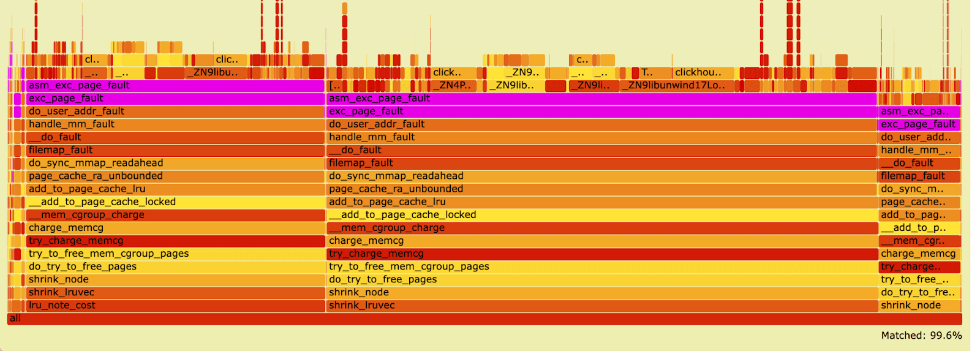
Task: Click the root 'all' frame
Action: click(x=484, y=319)
